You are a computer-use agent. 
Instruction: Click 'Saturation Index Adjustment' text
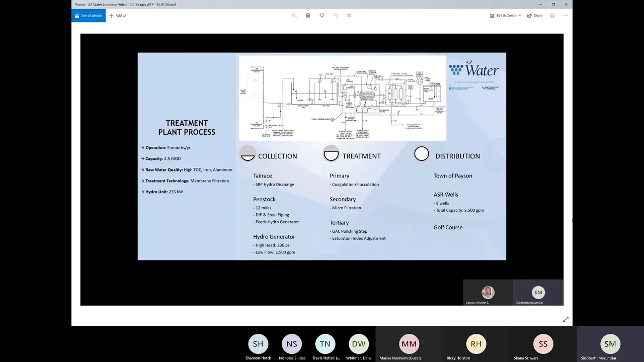click(x=358, y=238)
